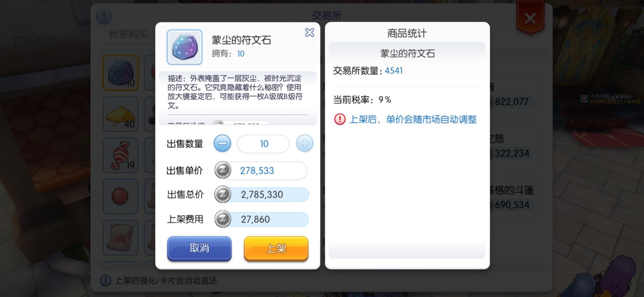Viewport: 644px width, 297px height.
Task: Click the Zeny coin icon beside 出售总价
Action: [223, 194]
